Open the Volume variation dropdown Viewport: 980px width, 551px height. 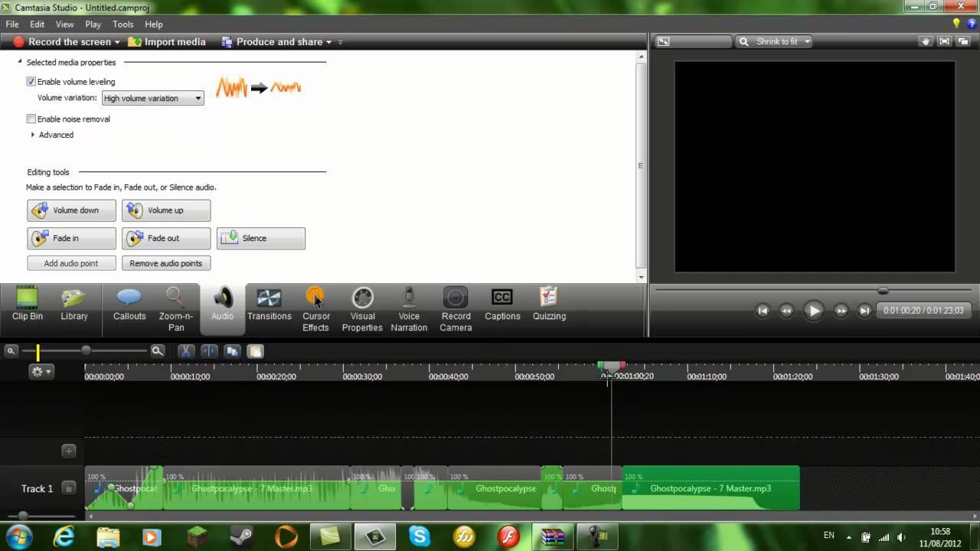[152, 98]
